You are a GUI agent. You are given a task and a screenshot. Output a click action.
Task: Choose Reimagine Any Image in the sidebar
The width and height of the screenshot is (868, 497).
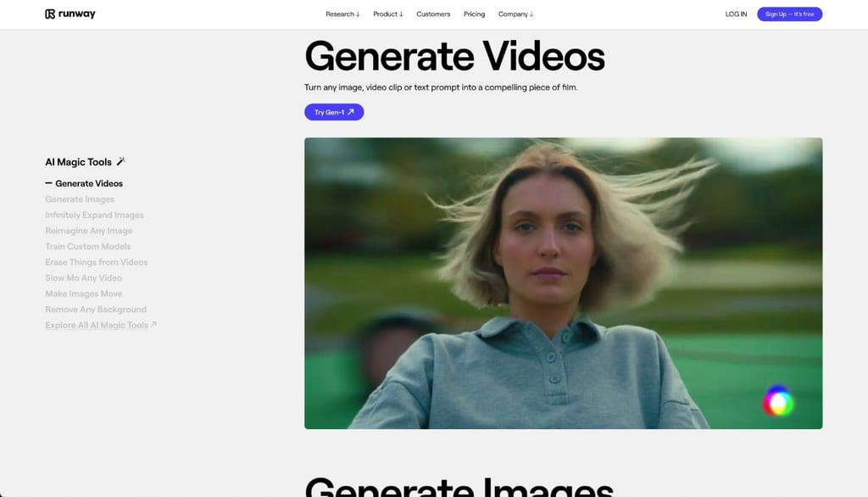[x=88, y=231]
